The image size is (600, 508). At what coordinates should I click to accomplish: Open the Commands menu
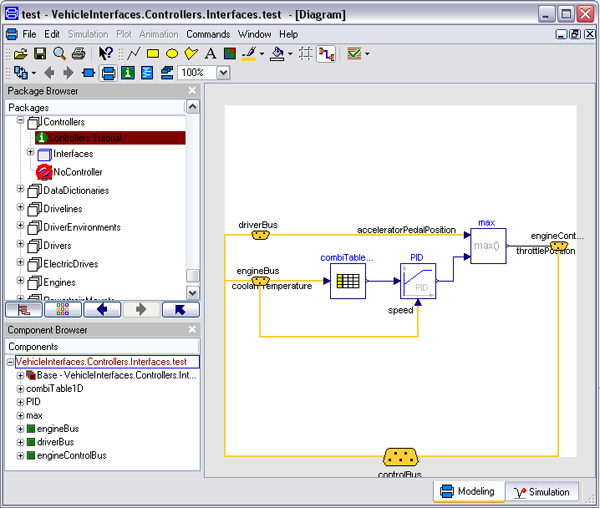[207, 34]
